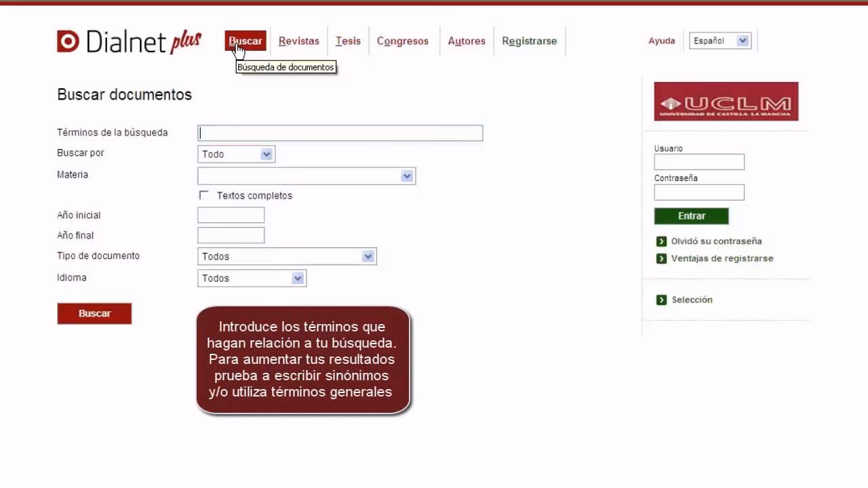Open the Ayuda link
The width and height of the screenshot is (868, 488).
point(662,41)
